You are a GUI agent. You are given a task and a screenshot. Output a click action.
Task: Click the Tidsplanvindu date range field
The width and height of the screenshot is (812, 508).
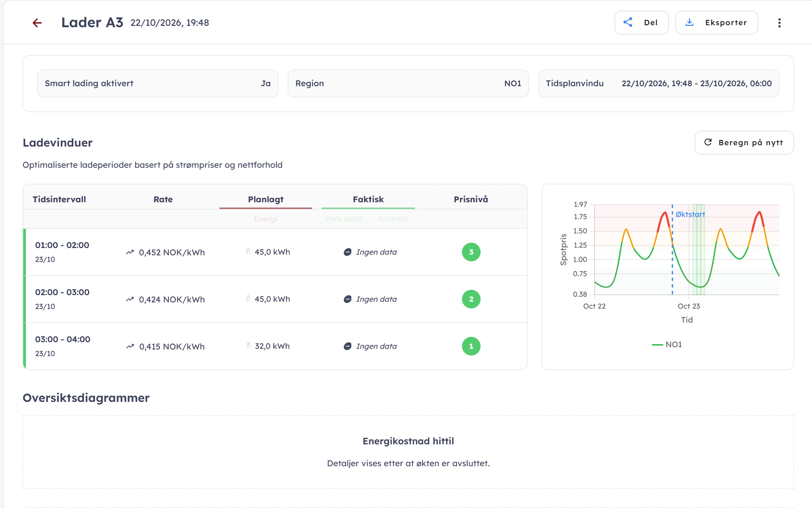click(659, 83)
